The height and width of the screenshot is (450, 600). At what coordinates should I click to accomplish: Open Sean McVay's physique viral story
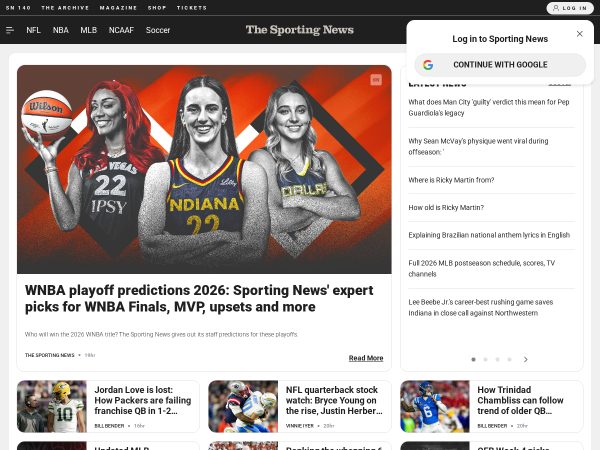478,147
